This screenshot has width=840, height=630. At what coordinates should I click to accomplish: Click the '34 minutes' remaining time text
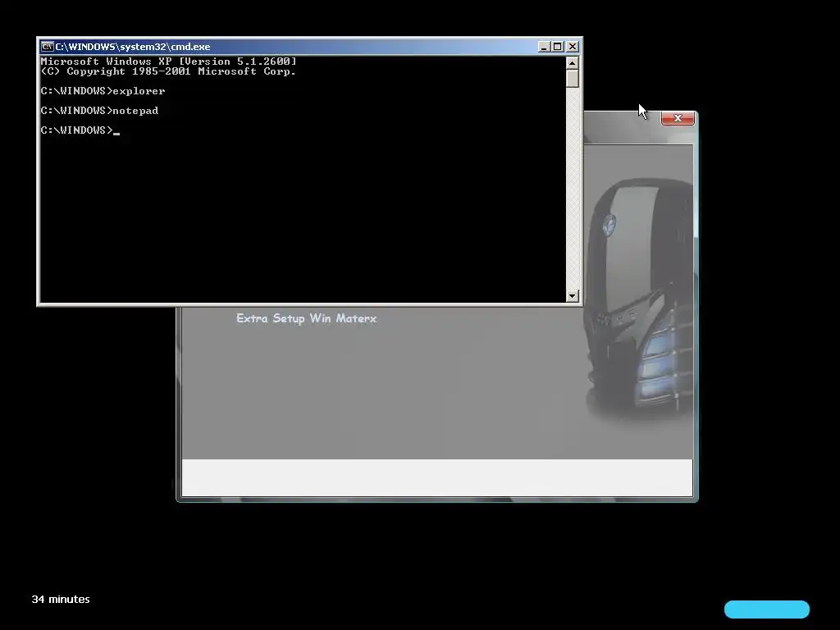tap(61, 599)
